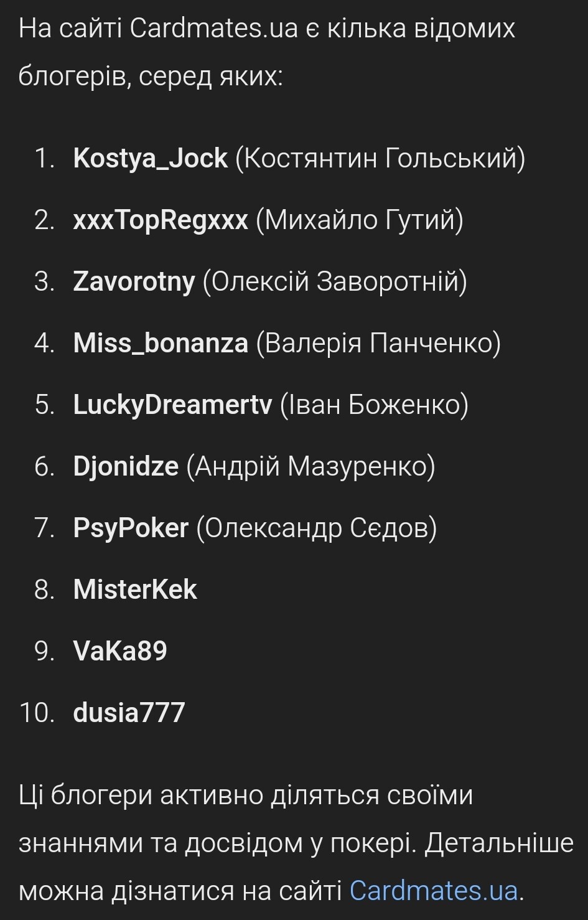This screenshot has height=920, width=588.
Task: Select the PsyPoker list entry
Action: pos(131,528)
